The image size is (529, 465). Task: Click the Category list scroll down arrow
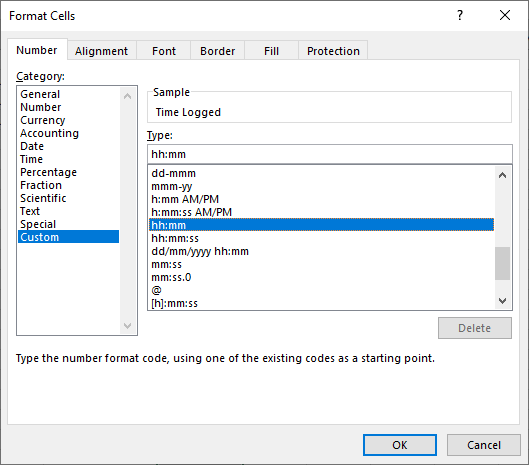(128, 326)
